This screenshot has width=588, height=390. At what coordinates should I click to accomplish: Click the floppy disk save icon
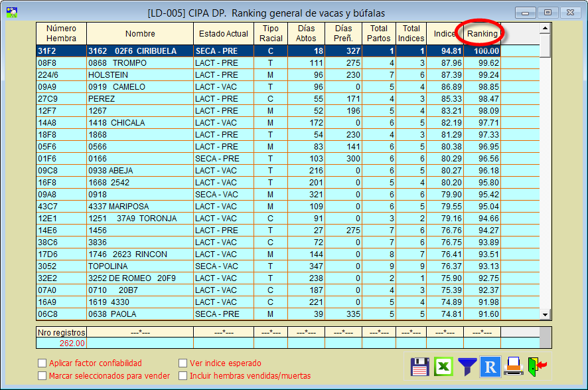click(x=419, y=366)
